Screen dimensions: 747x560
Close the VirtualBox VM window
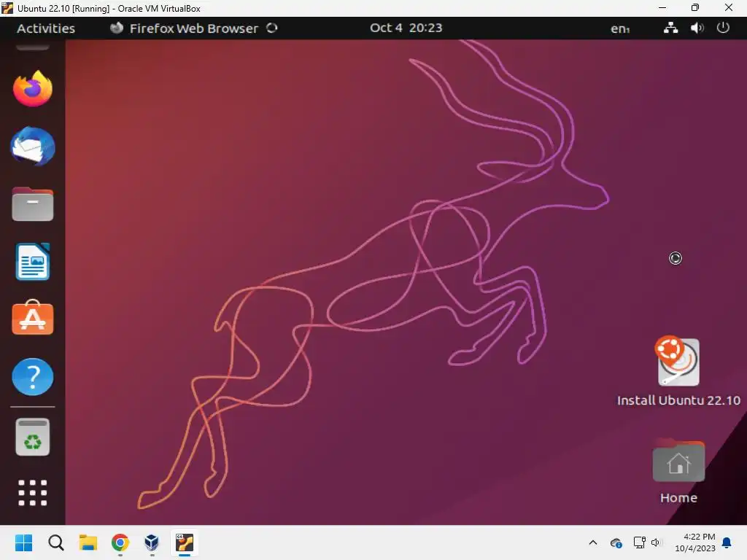729,7
